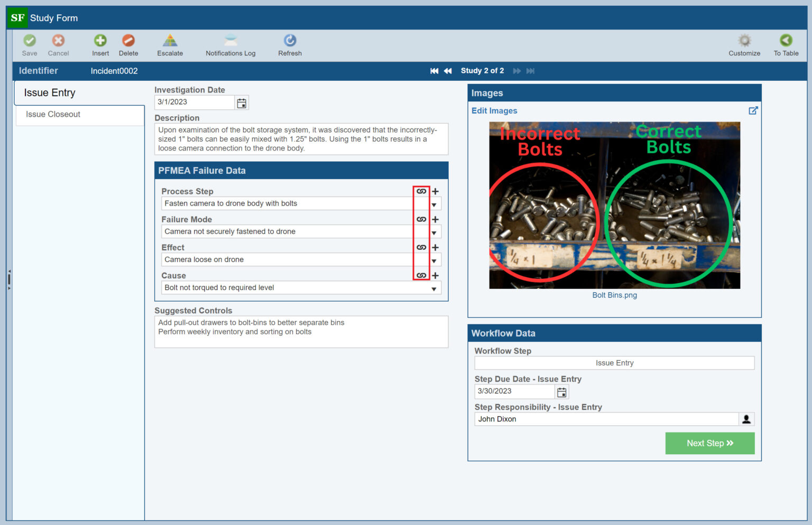The height and width of the screenshot is (525, 812).
Task: Expand the Effect dropdown
Action: [x=434, y=260]
